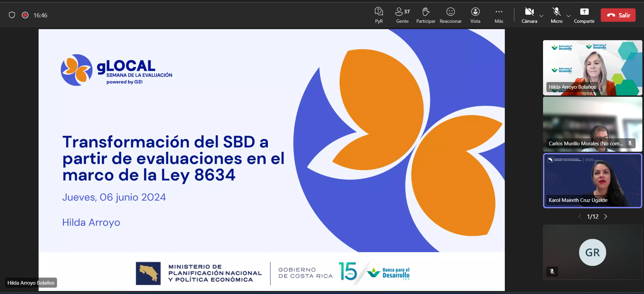Raise hand with the Participar icon

tap(426, 15)
